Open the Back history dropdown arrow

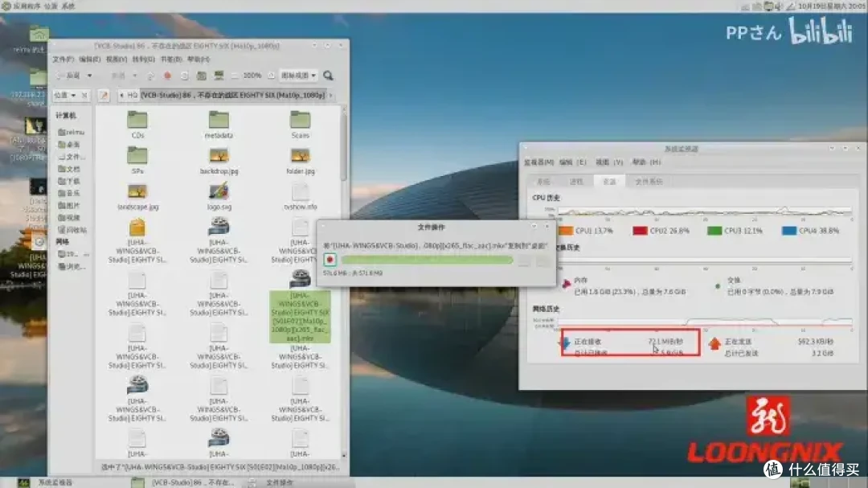[90, 76]
